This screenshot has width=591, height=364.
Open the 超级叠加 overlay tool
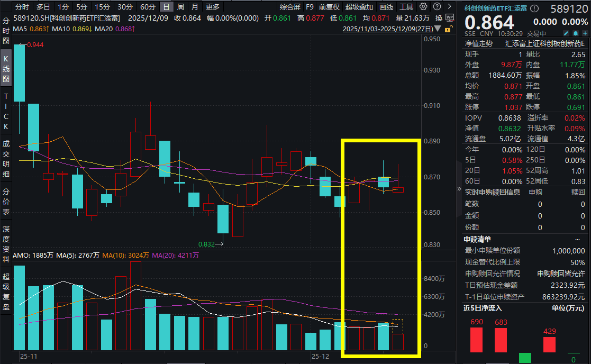click(359, 7)
